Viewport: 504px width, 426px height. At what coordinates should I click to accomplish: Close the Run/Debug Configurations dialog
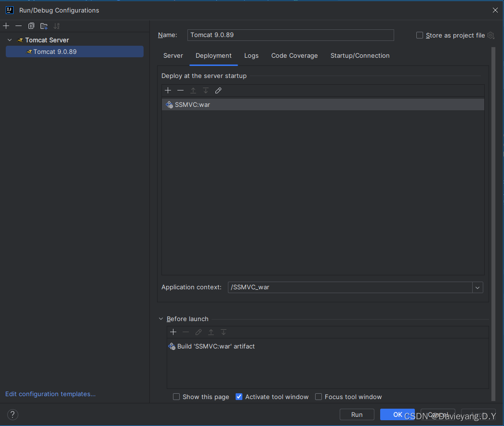coord(495,10)
